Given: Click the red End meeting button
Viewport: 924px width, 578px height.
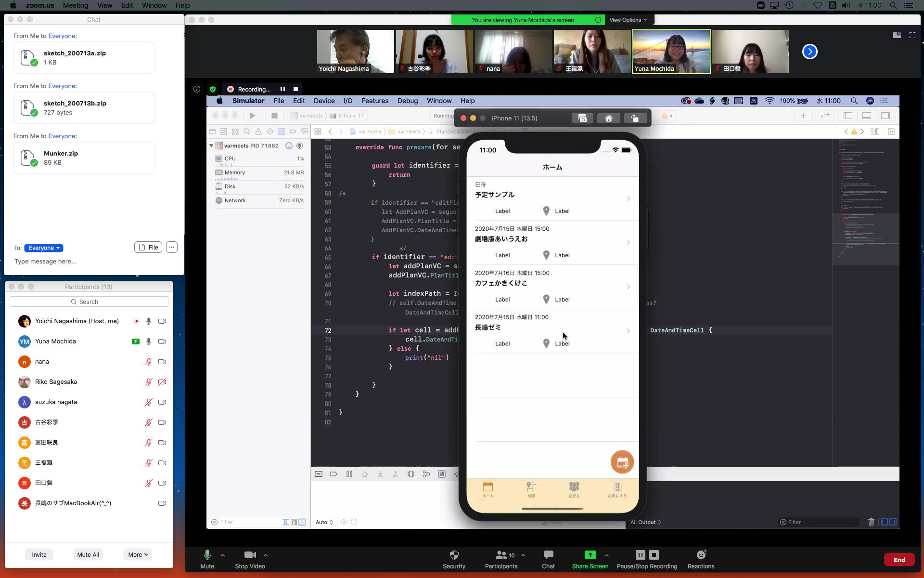Looking at the screenshot, I should coord(899,560).
